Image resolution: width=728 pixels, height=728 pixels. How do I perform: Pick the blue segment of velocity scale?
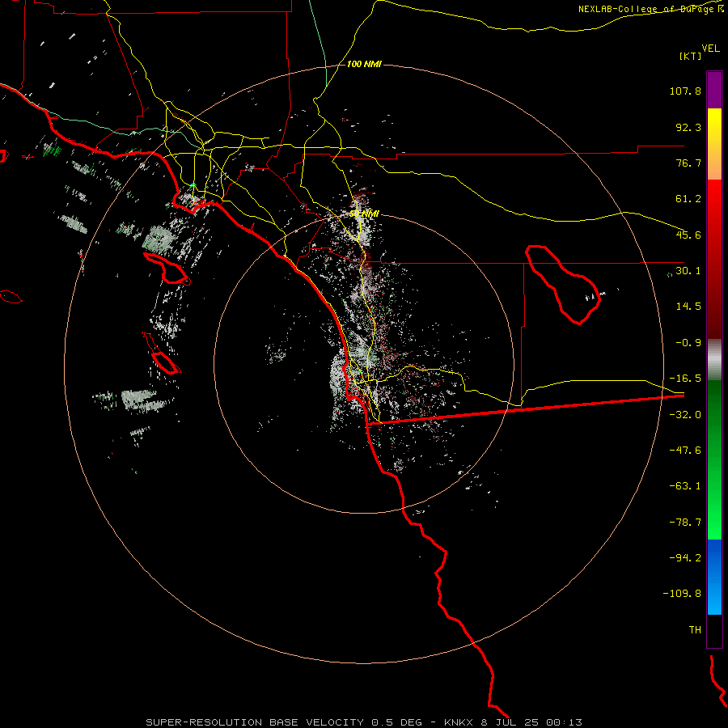click(714, 577)
